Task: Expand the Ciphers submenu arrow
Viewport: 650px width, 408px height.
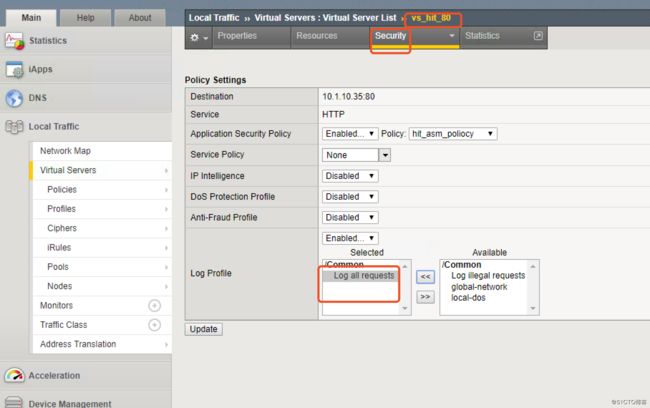Action: 166,228
